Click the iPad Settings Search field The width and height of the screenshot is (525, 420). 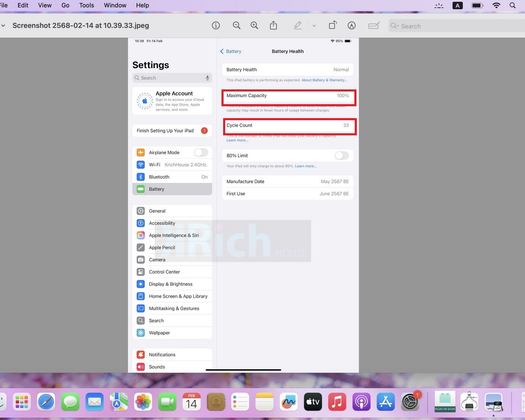click(172, 78)
